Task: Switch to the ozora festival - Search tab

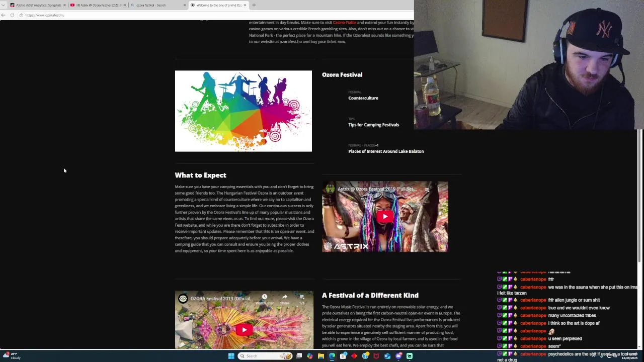Action: 158,5
